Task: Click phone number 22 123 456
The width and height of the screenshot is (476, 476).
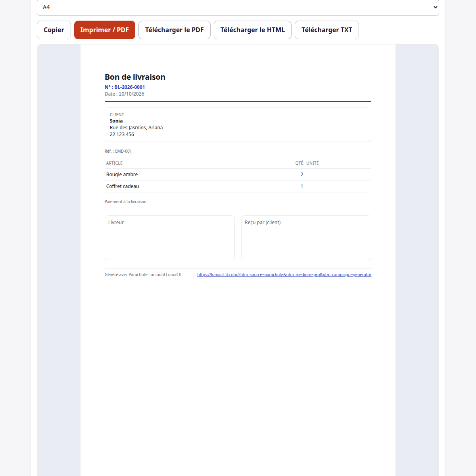Action: (122, 134)
